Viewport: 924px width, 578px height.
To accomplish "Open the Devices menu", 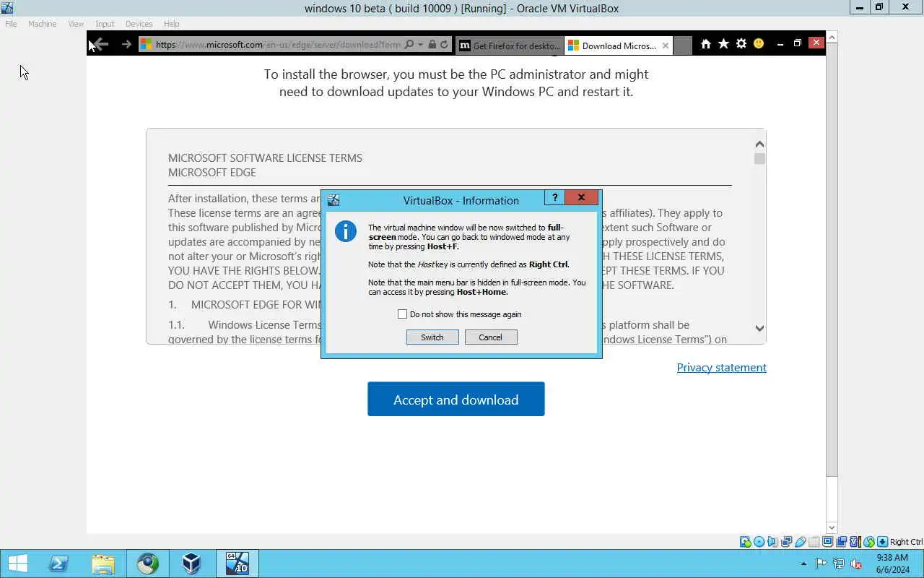I will [139, 24].
